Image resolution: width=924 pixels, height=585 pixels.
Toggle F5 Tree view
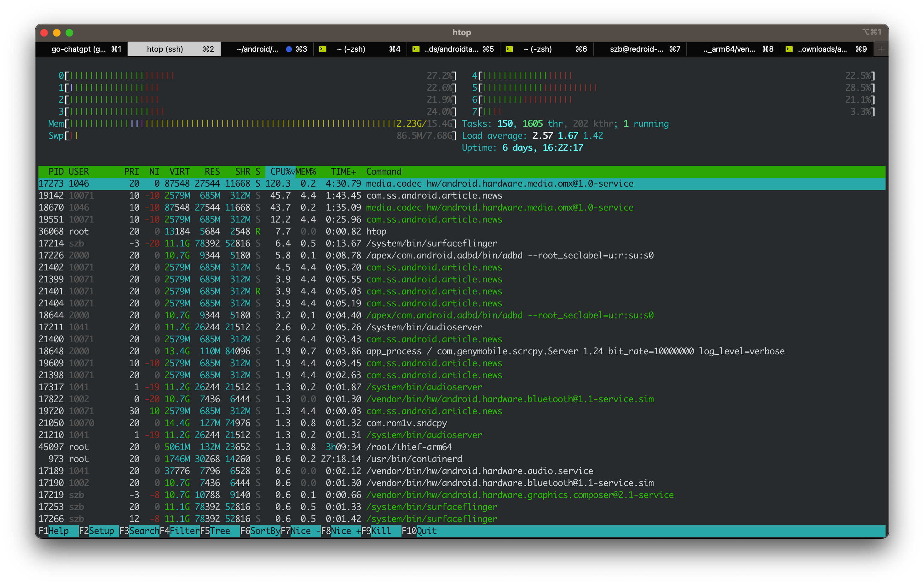(x=219, y=531)
